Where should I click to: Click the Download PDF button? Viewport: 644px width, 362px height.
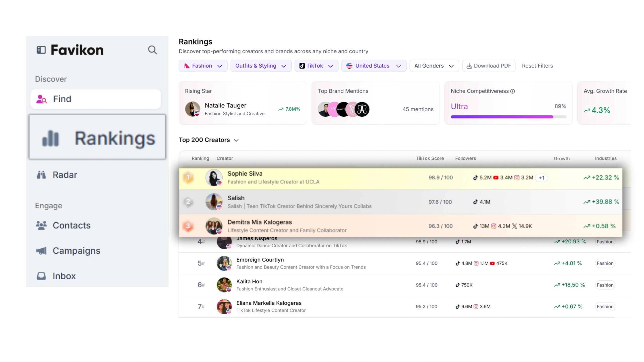click(489, 66)
